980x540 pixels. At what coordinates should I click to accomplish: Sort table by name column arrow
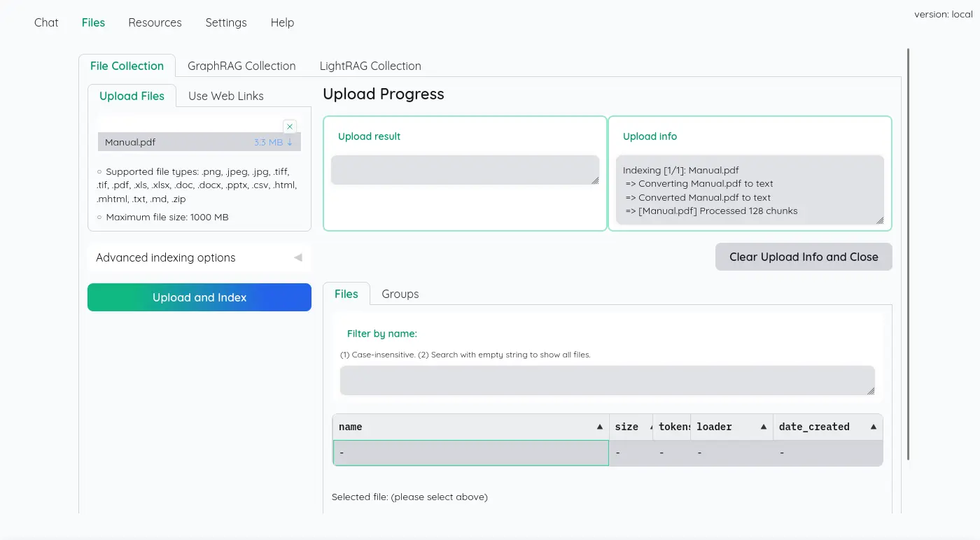click(599, 427)
